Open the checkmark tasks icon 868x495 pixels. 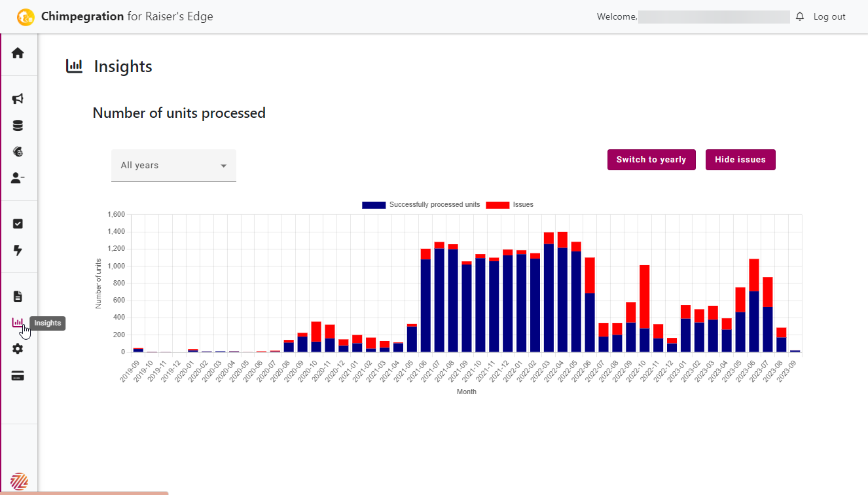click(18, 224)
